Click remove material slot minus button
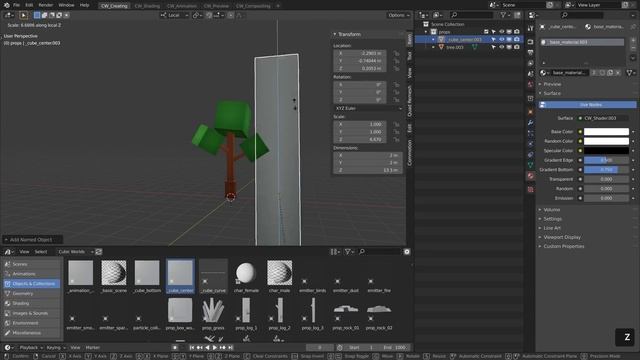 [x=633, y=48]
